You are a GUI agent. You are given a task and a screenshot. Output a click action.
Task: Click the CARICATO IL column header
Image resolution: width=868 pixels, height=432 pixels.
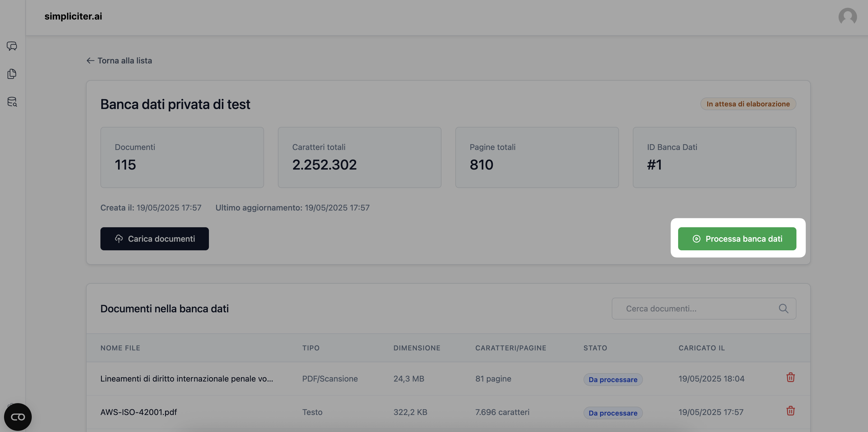click(x=701, y=348)
